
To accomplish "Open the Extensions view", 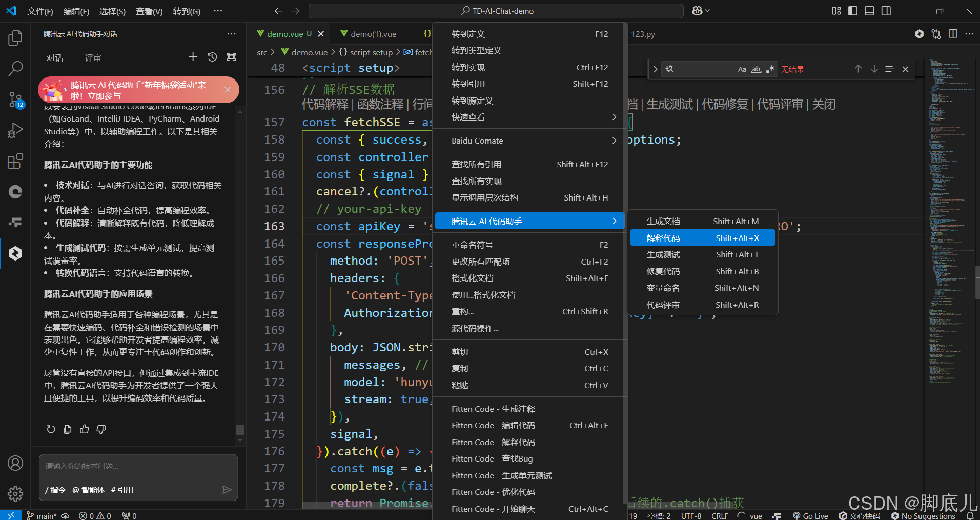I will [x=15, y=161].
